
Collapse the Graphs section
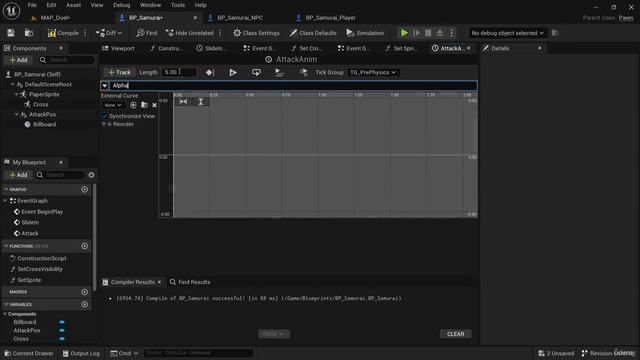tap(6, 189)
